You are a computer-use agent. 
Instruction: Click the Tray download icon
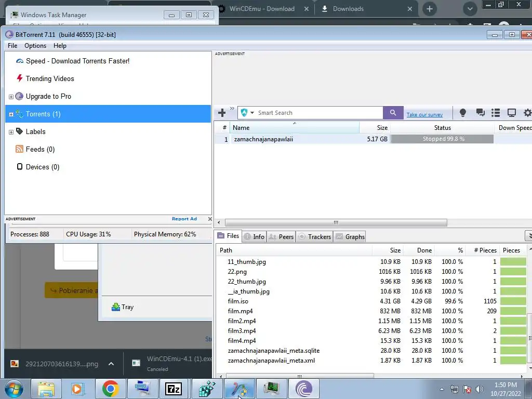[x=116, y=307]
